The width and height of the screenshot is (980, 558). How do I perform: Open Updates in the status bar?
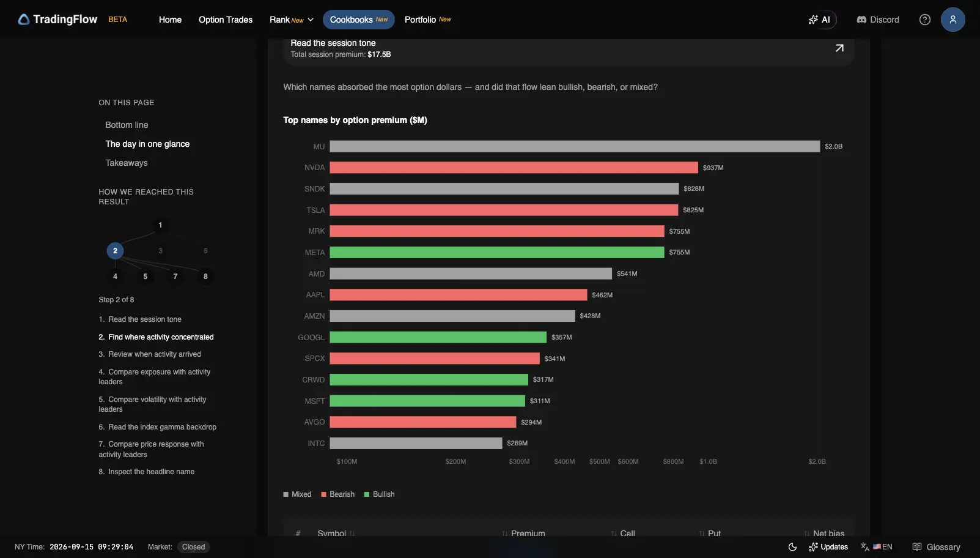(828, 547)
